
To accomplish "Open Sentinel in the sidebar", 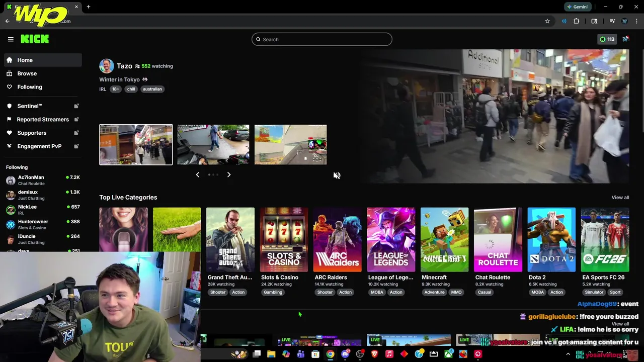I will (x=43, y=106).
